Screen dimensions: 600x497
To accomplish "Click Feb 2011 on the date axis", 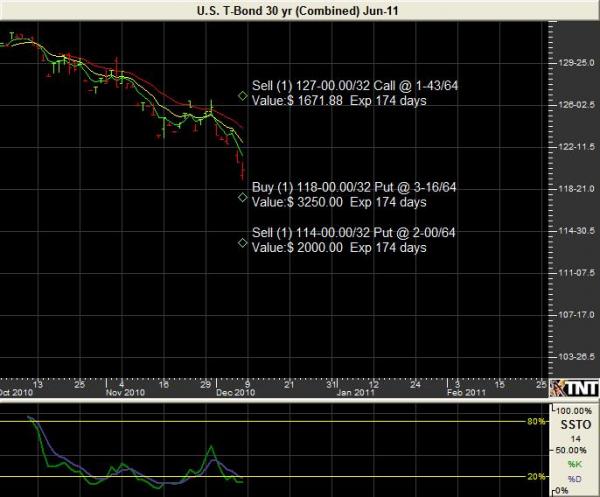I will (467, 394).
